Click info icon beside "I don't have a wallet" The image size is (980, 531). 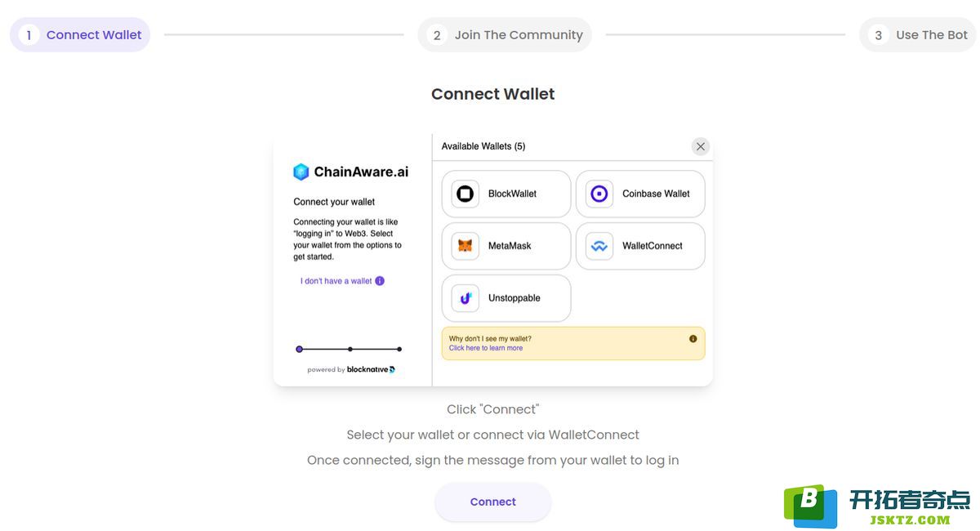(380, 281)
